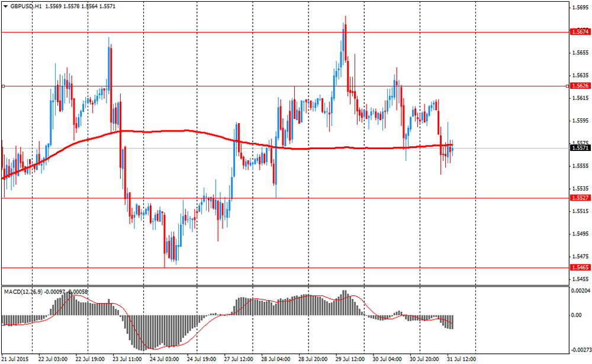Click the 1.5695 price scale value
Image resolution: width=592 pixels, height=364 pixels.
(580, 8)
